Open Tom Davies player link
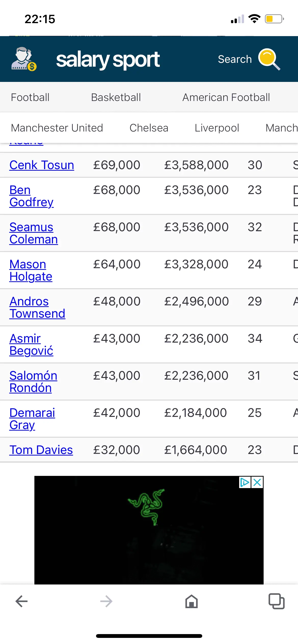Screen dimensions: 298x644 pyautogui.click(x=41, y=450)
